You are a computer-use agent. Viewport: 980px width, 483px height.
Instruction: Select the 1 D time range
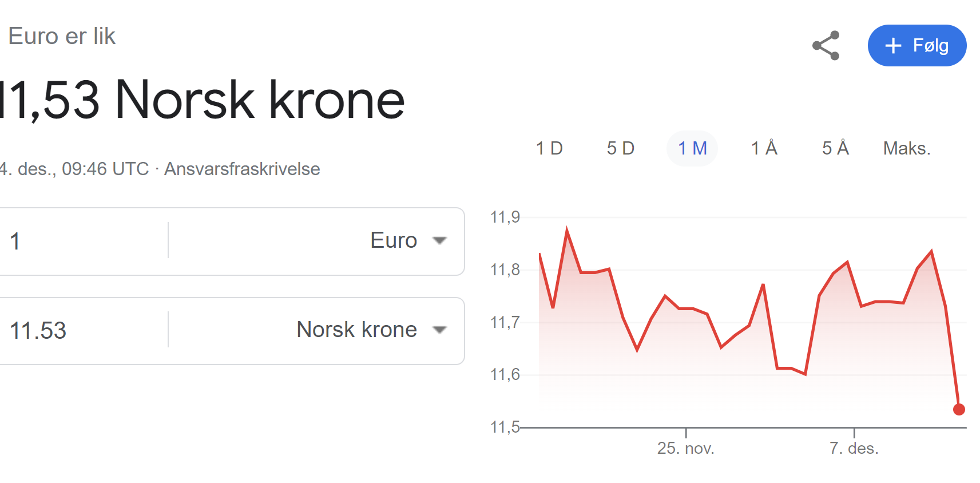549,149
